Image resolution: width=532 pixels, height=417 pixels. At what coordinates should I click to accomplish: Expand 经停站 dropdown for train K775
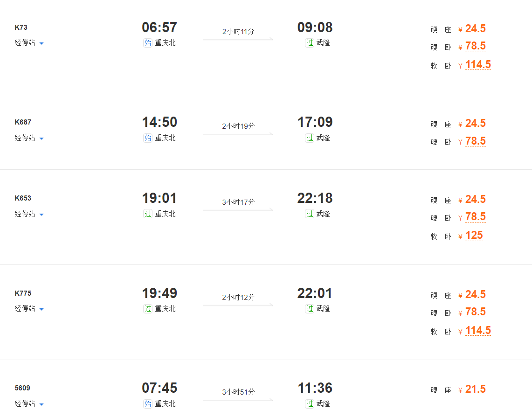(x=29, y=309)
